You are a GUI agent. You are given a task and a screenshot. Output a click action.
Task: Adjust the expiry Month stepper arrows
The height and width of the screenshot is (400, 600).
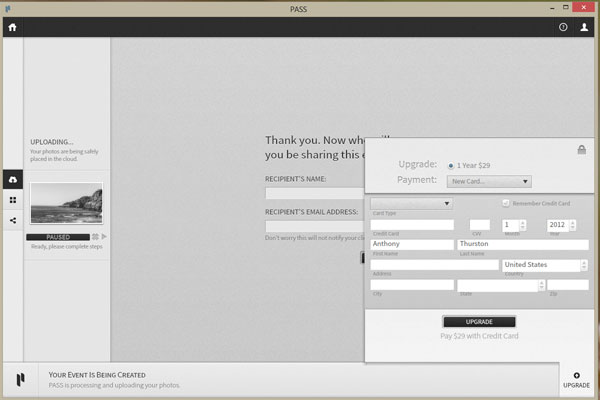[523, 225]
